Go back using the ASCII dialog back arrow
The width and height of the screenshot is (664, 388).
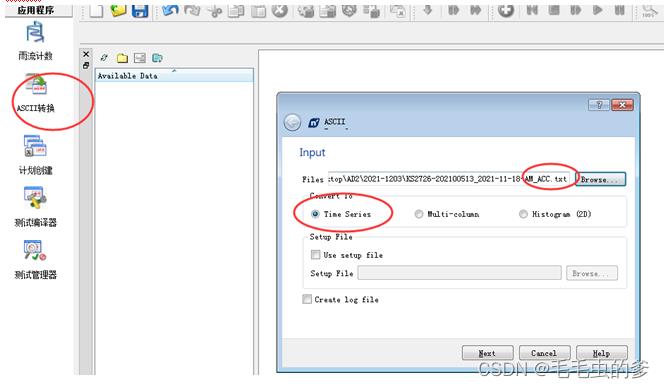pyautogui.click(x=292, y=123)
